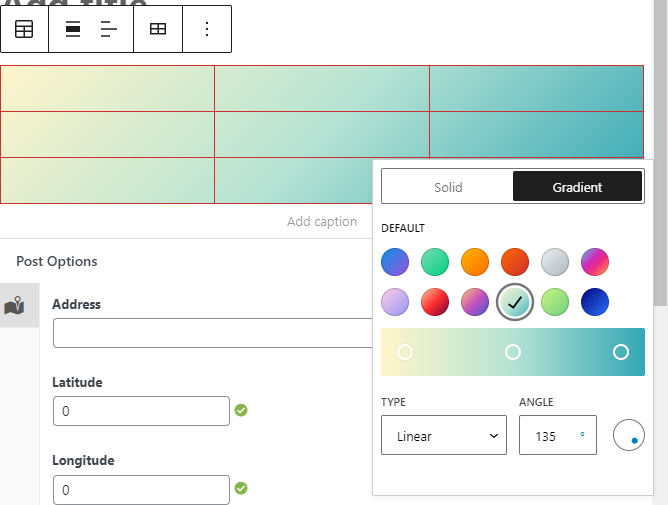
Task: Select the Gradient tab
Action: coord(577,187)
